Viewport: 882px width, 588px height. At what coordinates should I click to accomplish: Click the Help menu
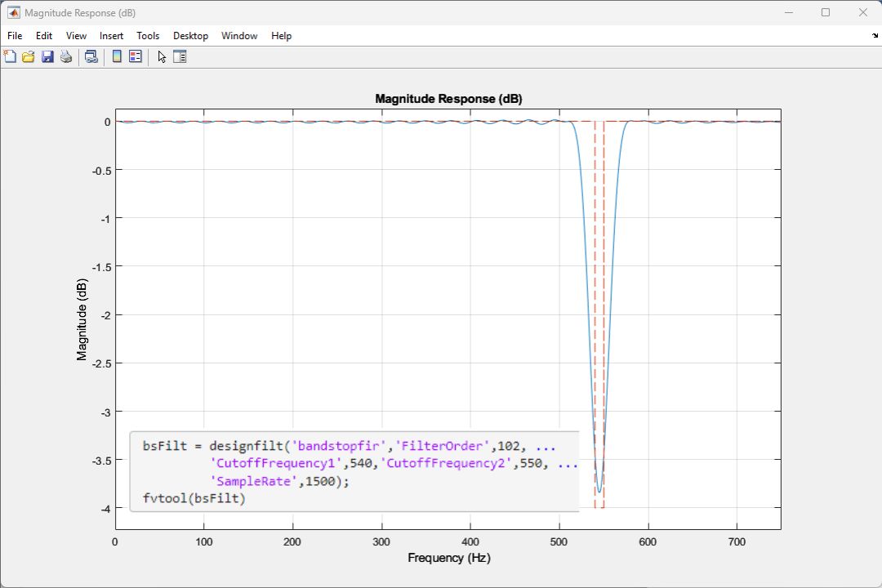(281, 36)
